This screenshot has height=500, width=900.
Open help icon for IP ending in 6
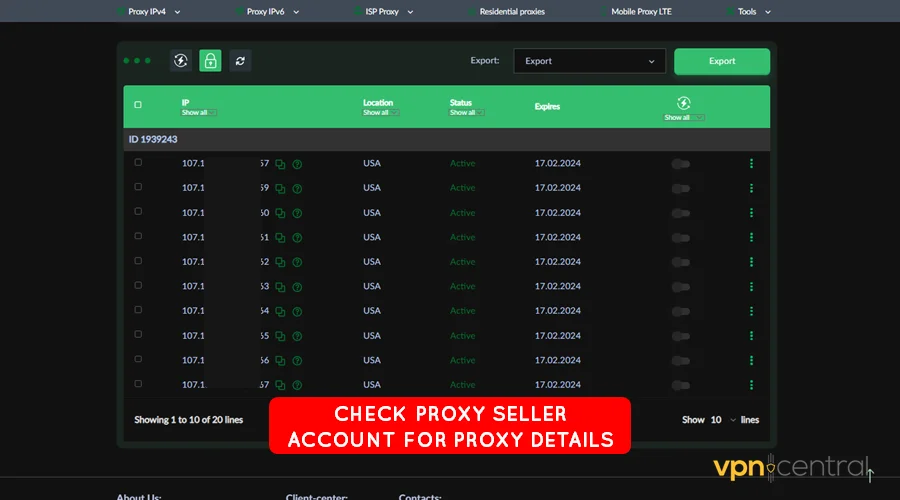[297, 361]
